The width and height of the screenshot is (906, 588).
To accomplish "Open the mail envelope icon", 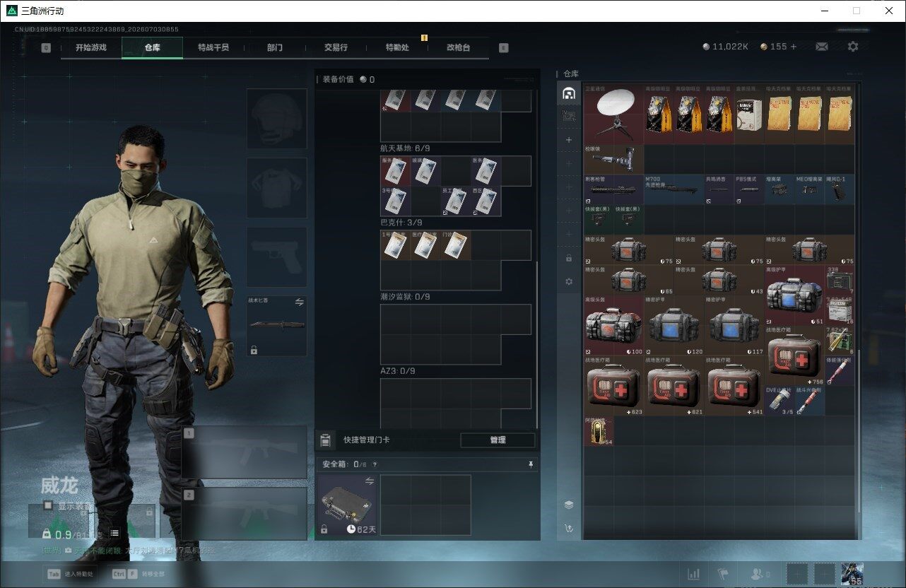I will pos(822,47).
